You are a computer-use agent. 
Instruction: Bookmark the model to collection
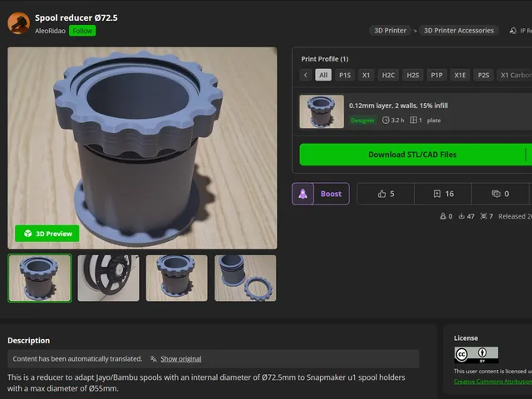tap(437, 194)
